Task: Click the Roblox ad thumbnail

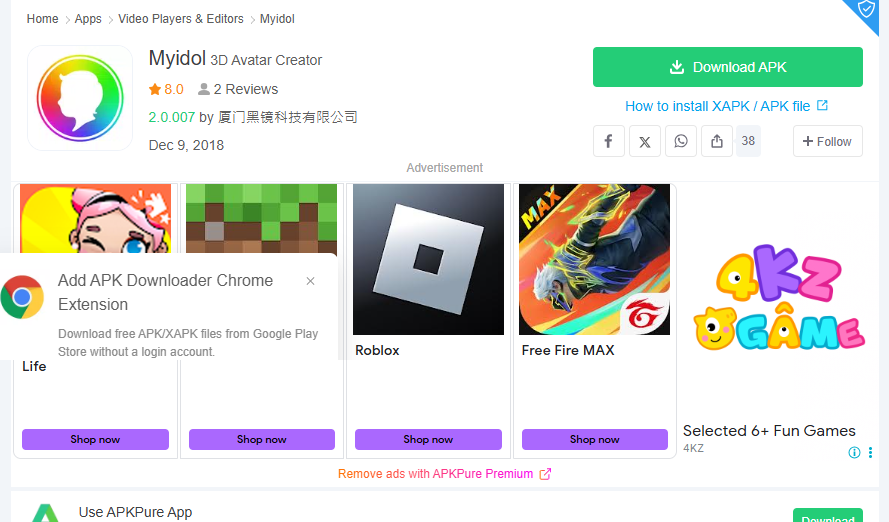Action: [428, 259]
